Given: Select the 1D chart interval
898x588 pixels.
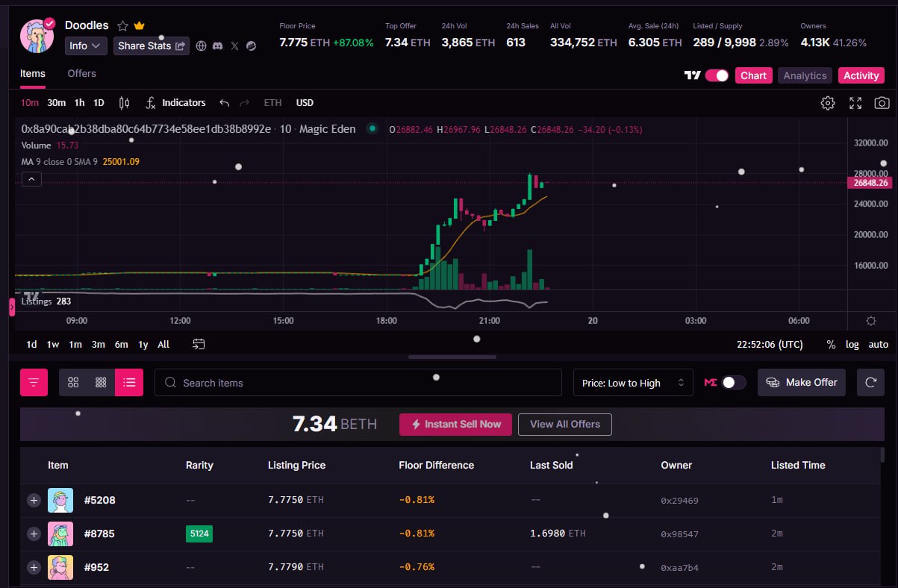Looking at the screenshot, I should [99, 103].
